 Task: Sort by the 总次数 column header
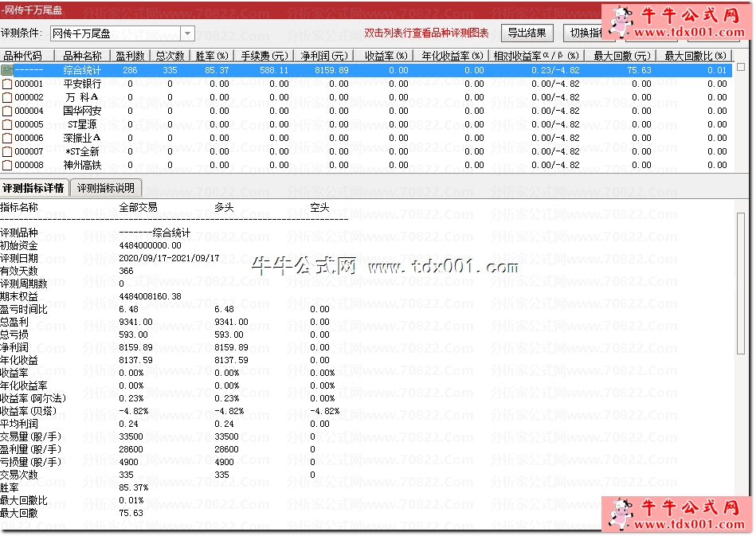170,56
